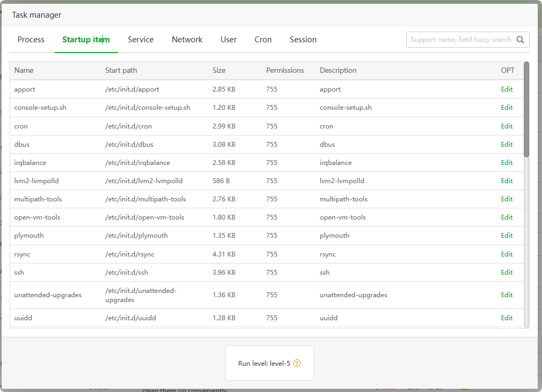Switch to the Session tab
The image size is (542, 392).
[x=303, y=40]
